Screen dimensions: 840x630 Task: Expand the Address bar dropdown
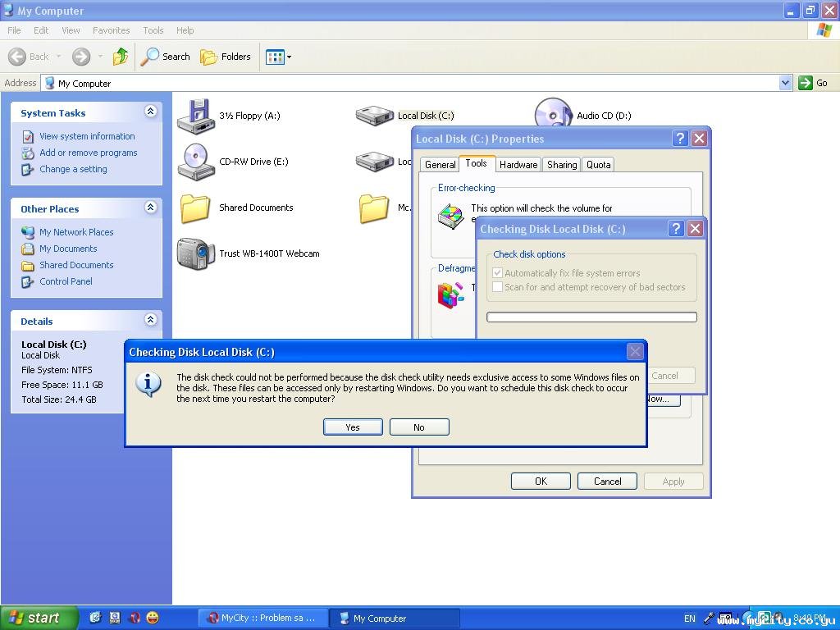pos(785,83)
